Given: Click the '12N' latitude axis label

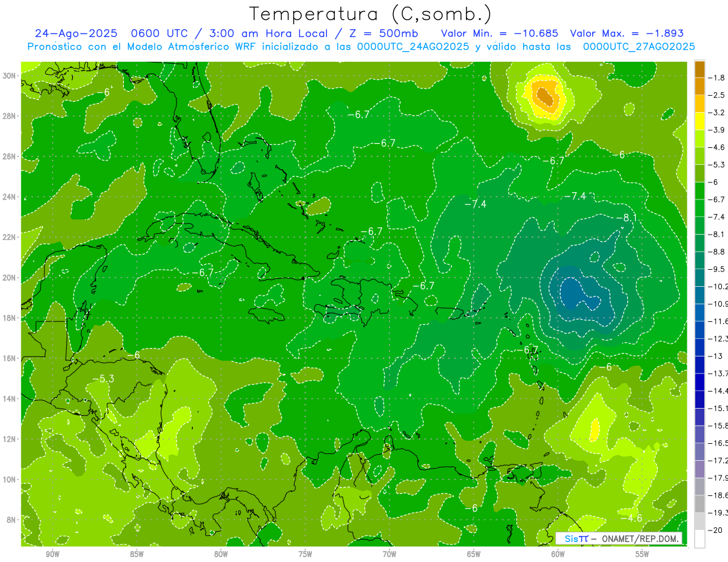Looking at the screenshot, I should [x=10, y=438].
